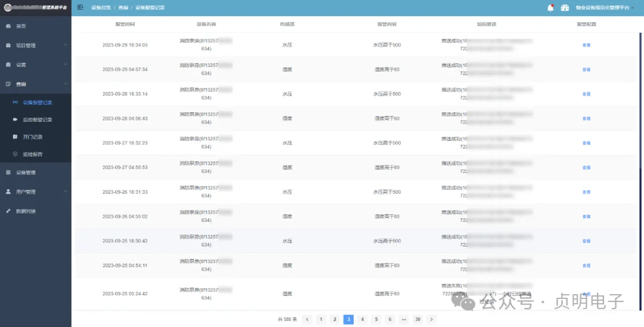This screenshot has width=644, height=327.
Task: Click 查看 for the 2023-09-29 18:34:05 alarm
Action: pos(587,45)
